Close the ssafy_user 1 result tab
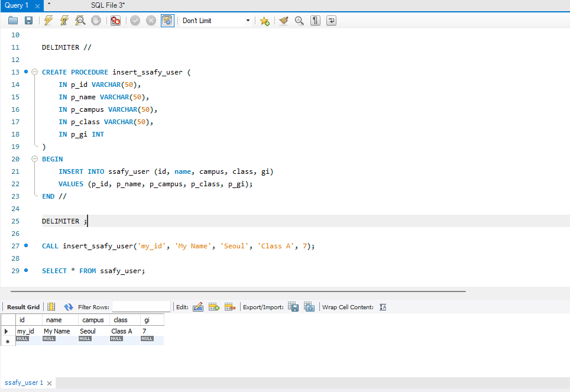This screenshot has height=392, width=570. click(x=50, y=383)
